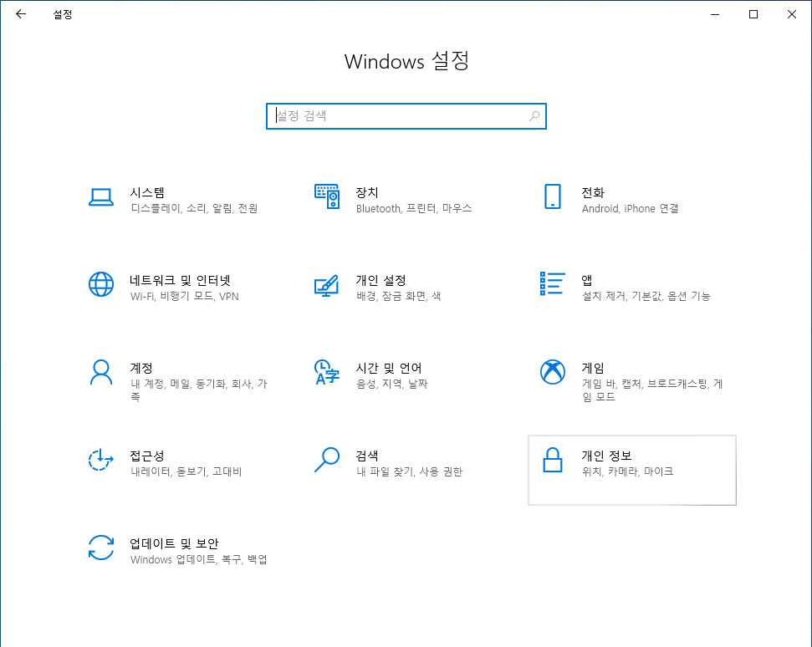Click the '디스플레이, 소리, 알림, 전원' description
The width and height of the screenshot is (812, 647).
tap(194, 209)
